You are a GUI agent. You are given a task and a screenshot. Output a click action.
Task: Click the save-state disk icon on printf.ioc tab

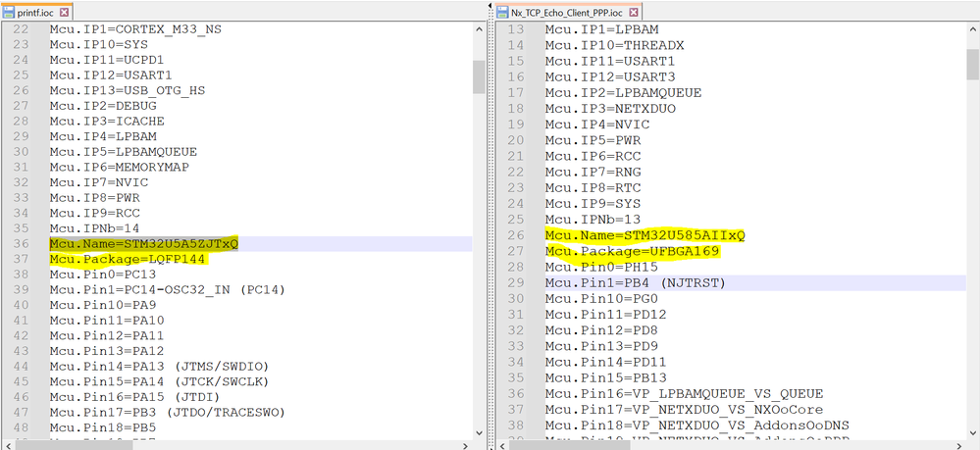pos(9,13)
